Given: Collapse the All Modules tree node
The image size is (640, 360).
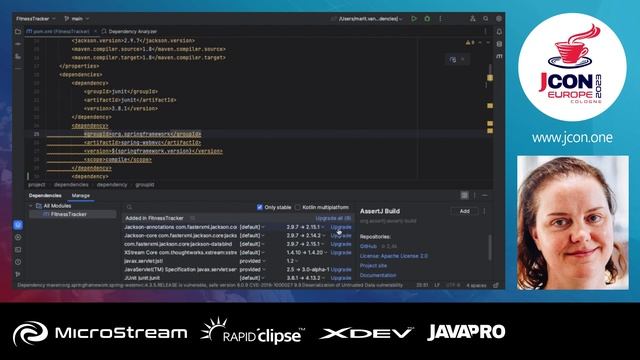Looking at the screenshot, I should [31, 206].
